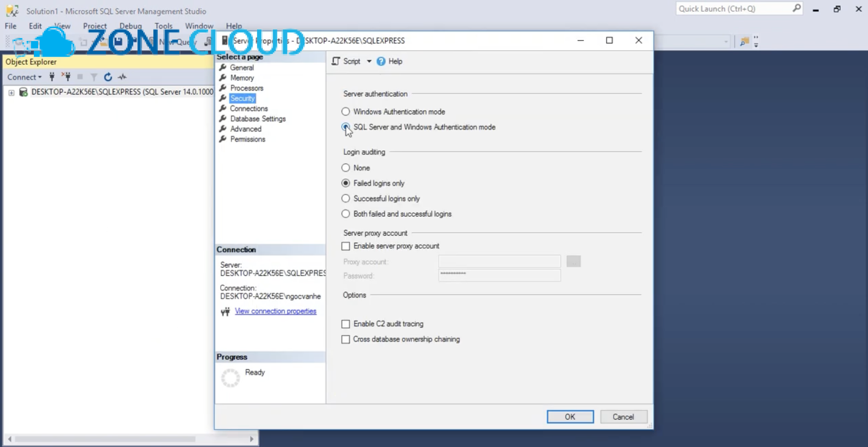The width and height of the screenshot is (868, 447).
Task: Open the File menu
Action: click(11, 26)
